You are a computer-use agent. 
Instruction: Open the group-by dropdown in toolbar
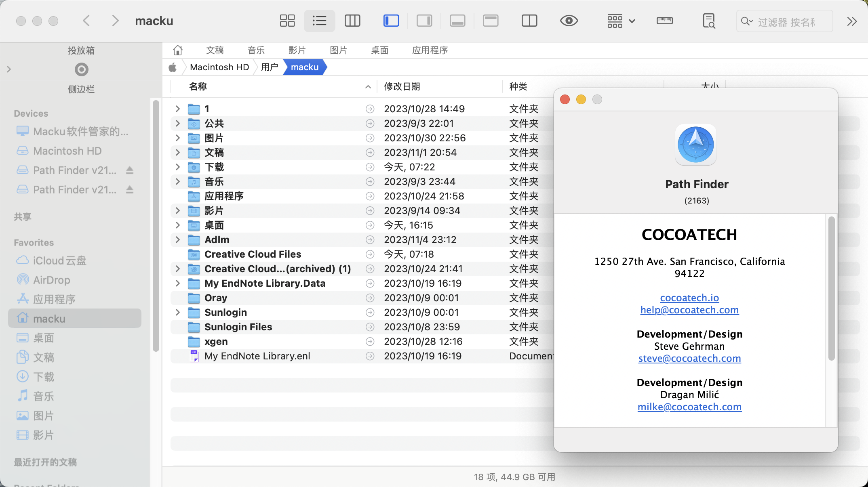tap(622, 21)
